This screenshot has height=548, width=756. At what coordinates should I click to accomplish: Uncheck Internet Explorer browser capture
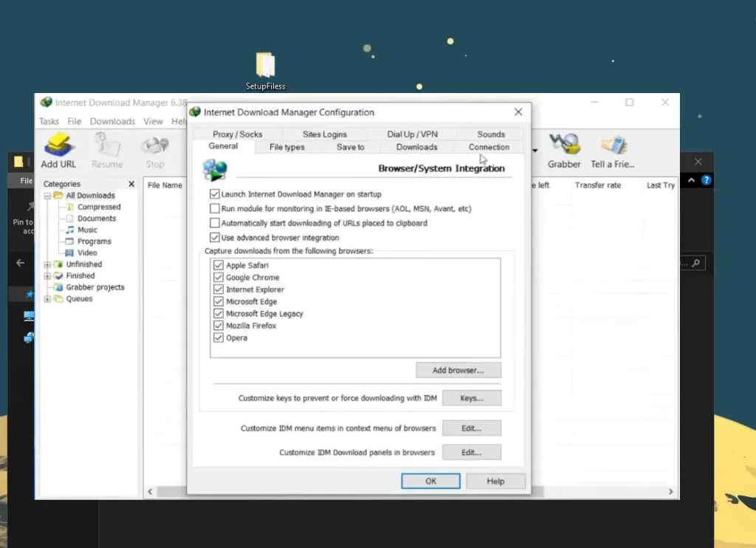(219, 290)
